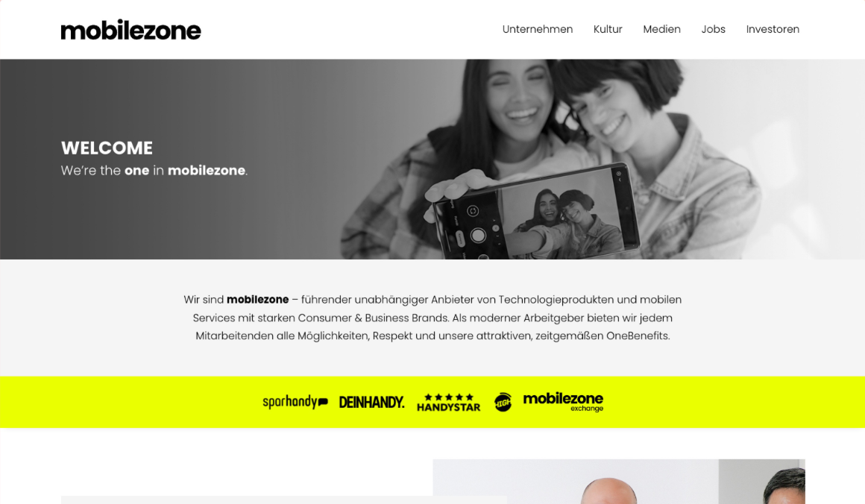Click the camera-flip icon on the pictured phone
This screenshot has height=504, width=865.
coord(473,211)
